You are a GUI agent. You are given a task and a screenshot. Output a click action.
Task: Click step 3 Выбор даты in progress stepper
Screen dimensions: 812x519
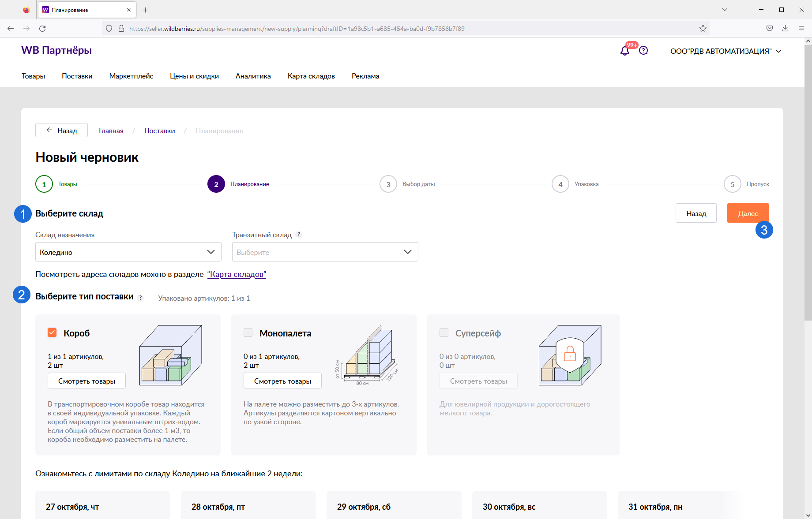tap(388, 184)
